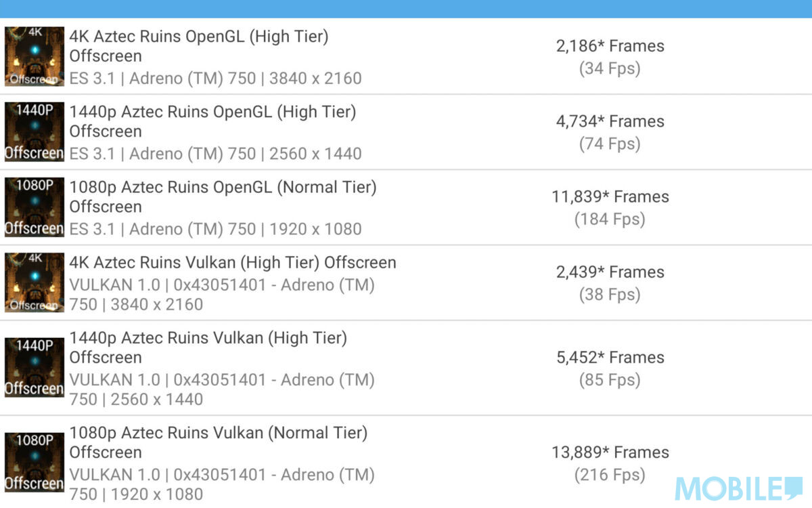Screen dimensions: 812x508
Task: Click 4K Aztec Ruins Vulkan (High Tier) title
Action: 233,263
